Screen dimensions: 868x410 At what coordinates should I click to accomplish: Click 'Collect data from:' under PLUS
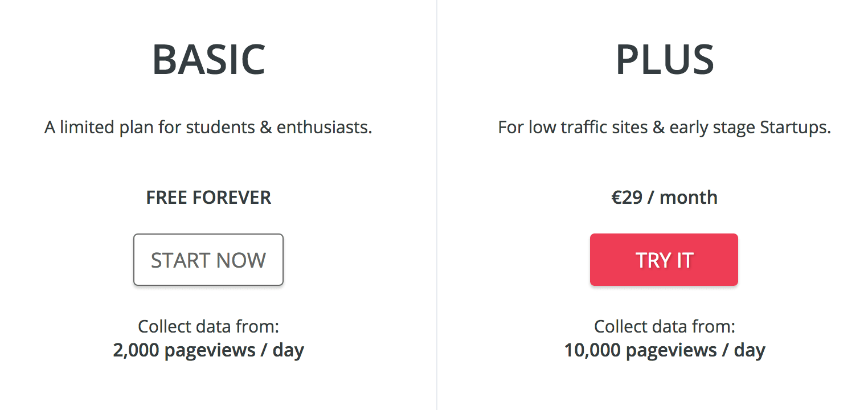[x=665, y=326]
